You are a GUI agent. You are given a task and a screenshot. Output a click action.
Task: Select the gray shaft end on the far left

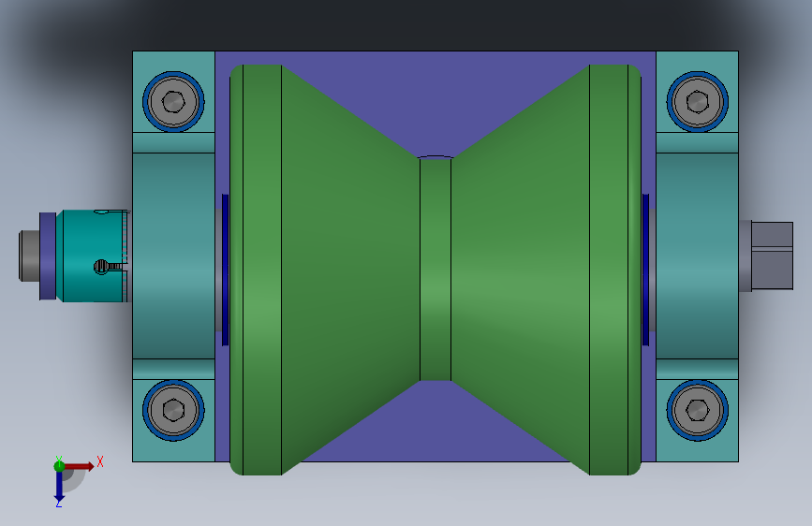click(29, 256)
